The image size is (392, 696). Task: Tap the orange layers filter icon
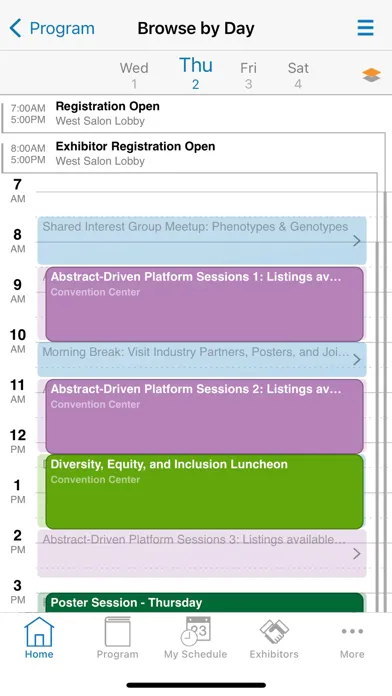[371, 75]
